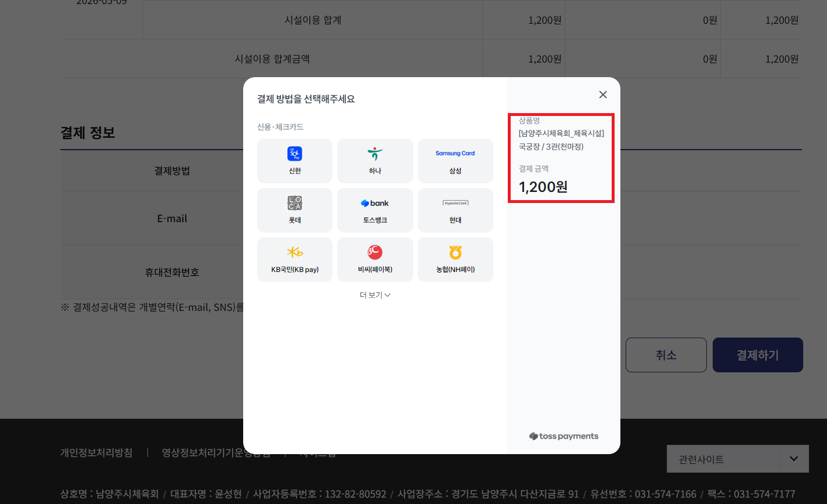The image size is (827, 504).
Task: Open the 관련사이트 dropdown
Action: (x=738, y=459)
